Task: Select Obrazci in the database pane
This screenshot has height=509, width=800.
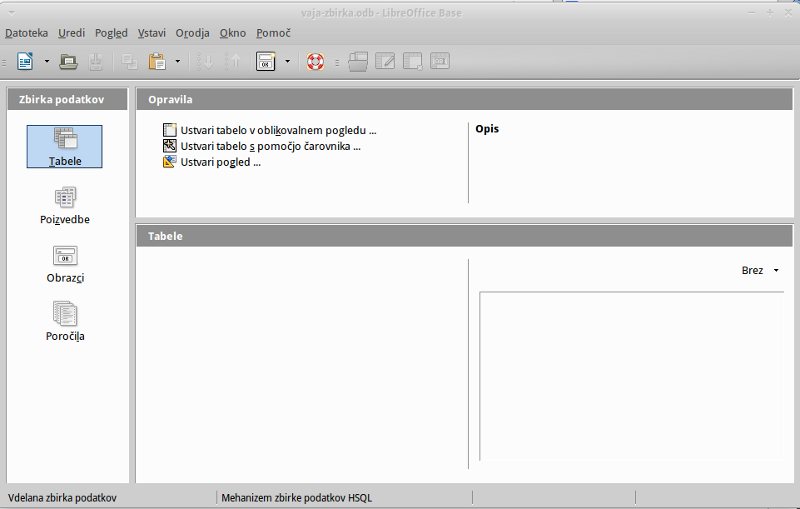Action: click(x=65, y=264)
